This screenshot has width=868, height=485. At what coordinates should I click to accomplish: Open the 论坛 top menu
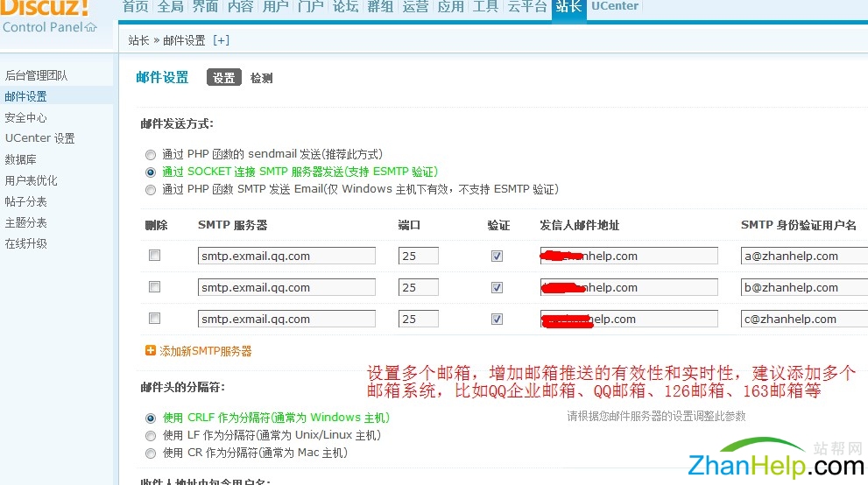pos(345,6)
